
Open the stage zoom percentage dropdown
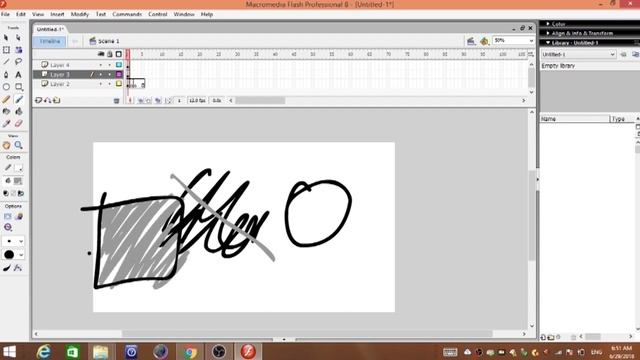531,40
